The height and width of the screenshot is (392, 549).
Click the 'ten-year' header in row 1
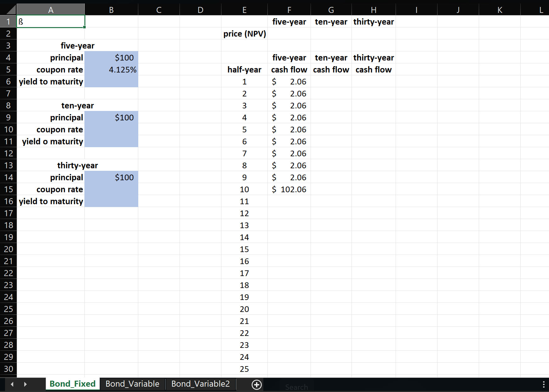[x=331, y=22]
